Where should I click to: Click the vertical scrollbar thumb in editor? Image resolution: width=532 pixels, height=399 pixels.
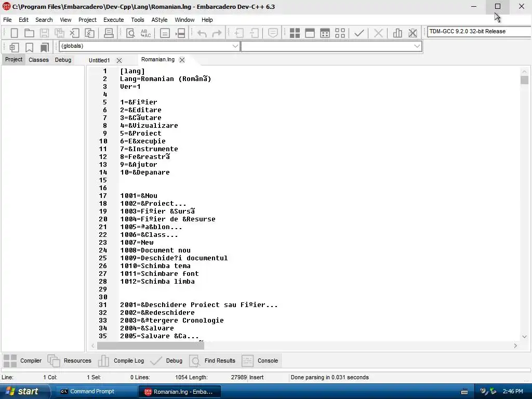525,80
